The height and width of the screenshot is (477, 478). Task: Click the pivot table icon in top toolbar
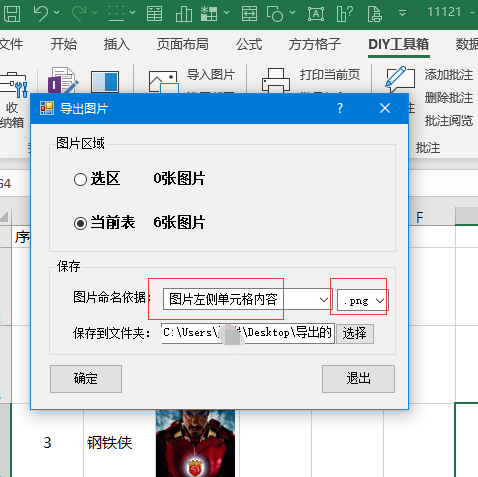tap(209, 13)
